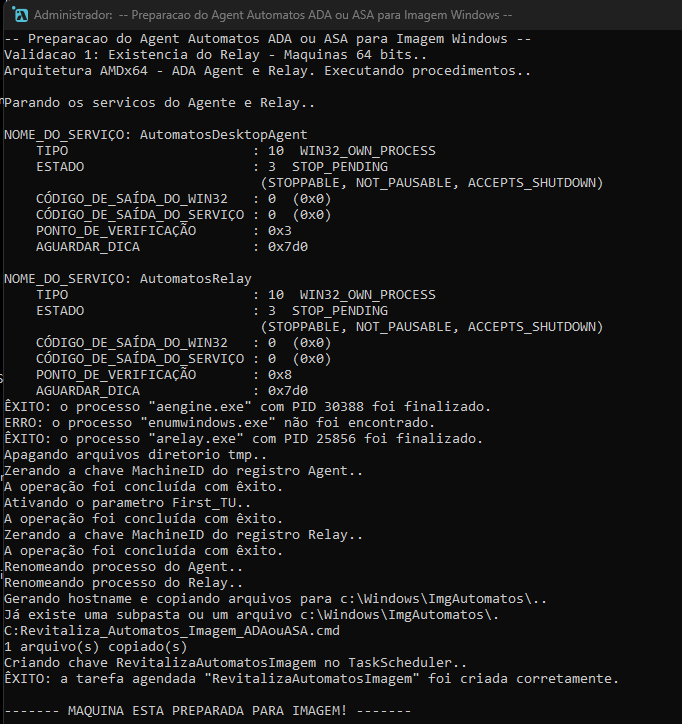This screenshot has height=724, width=682.
Task: Click the service name "AutomatosDesktopAgent"
Action: pyautogui.click(x=223, y=134)
